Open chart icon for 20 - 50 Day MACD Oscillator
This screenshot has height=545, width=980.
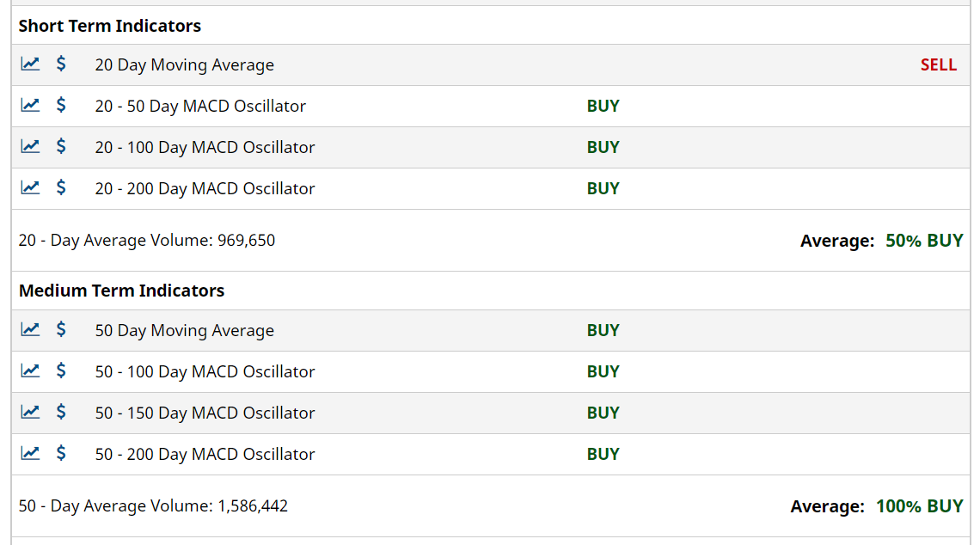[30, 105]
